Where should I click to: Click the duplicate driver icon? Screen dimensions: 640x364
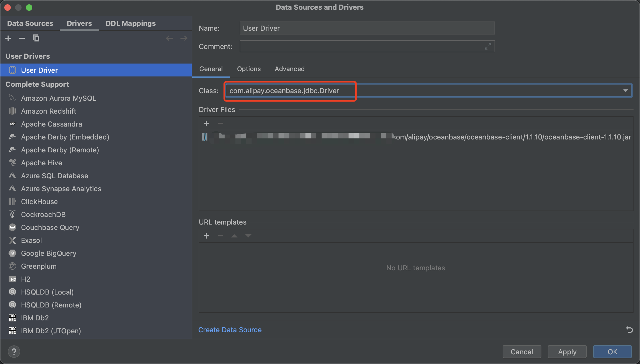pos(36,38)
